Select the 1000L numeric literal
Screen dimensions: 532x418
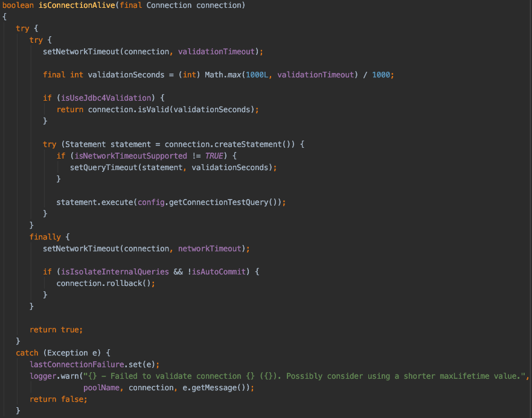257,75
